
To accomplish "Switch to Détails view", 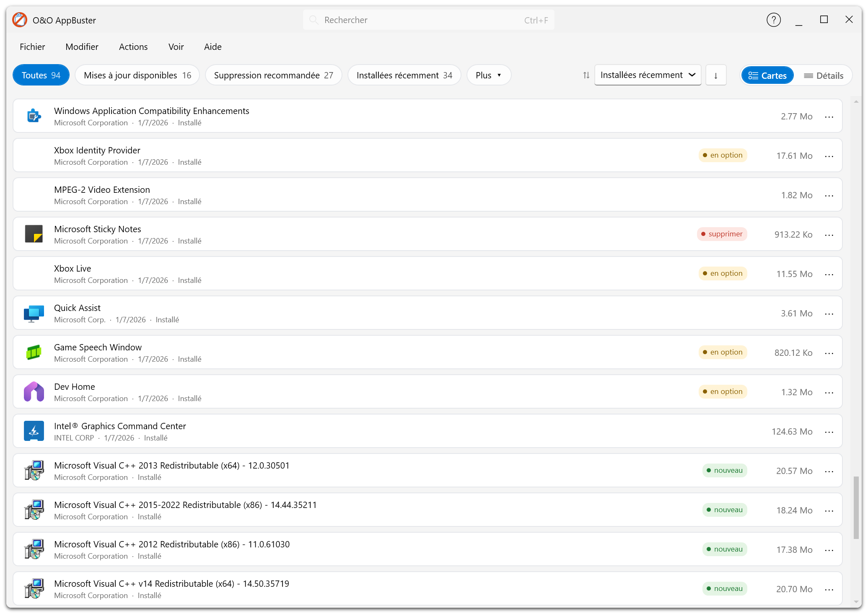I will tap(824, 75).
